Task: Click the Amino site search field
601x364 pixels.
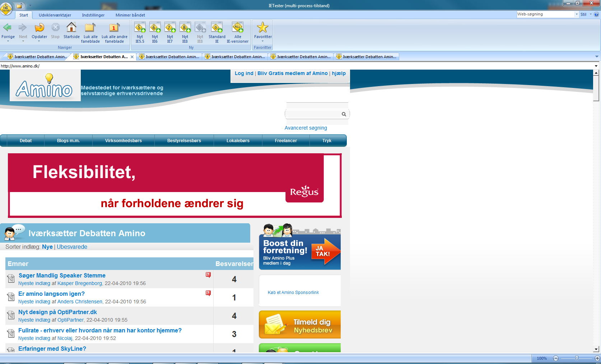Action: pos(313,114)
